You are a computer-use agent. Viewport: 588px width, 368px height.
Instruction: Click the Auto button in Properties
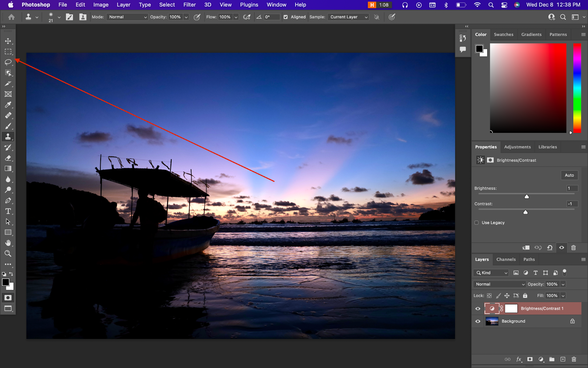pos(569,175)
